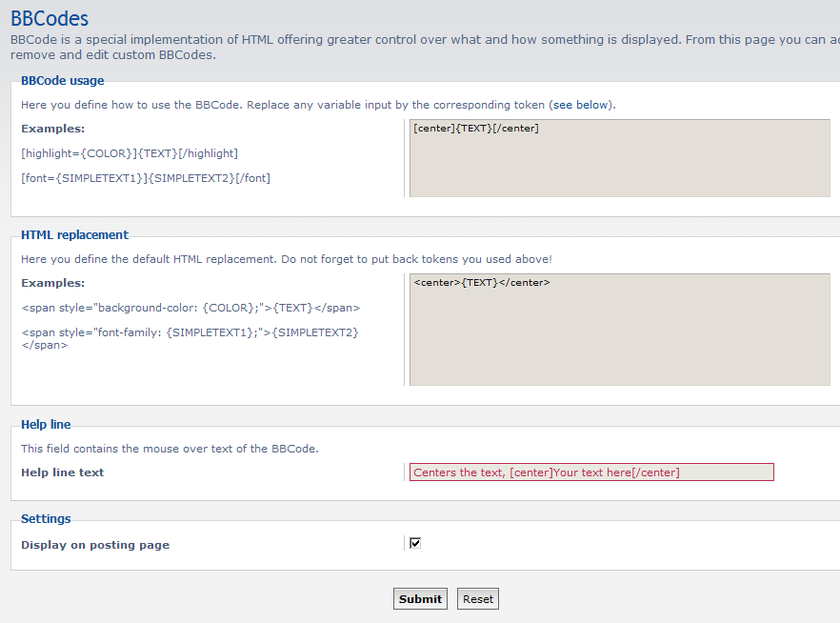
Task: Click the Reset button
Action: pyautogui.click(x=478, y=599)
